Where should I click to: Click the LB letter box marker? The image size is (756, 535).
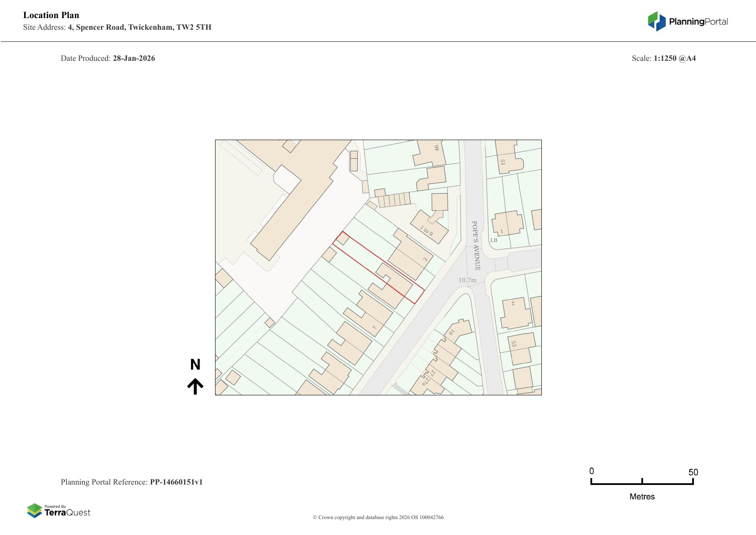tap(494, 240)
